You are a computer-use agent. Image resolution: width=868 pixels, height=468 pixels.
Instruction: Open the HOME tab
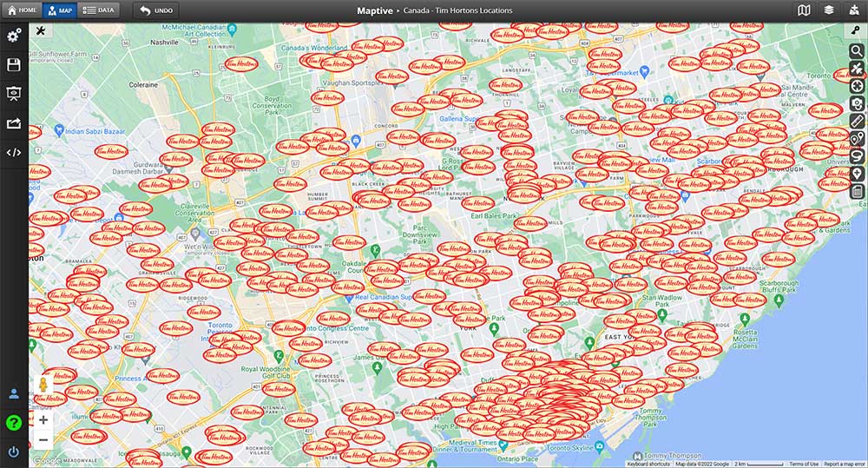click(23, 10)
